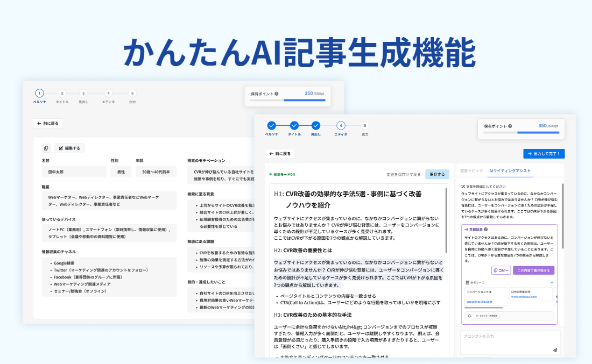Image resolution: width=592 pixels, height=364 pixels.
Task: Open the 保有ポイント help icon in editor window
Action: pyautogui.click(x=510, y=126)
